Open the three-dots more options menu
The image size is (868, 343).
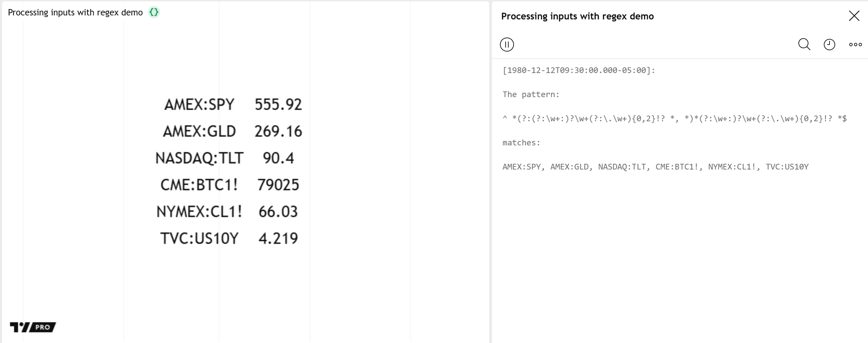[x=855, y=45]
